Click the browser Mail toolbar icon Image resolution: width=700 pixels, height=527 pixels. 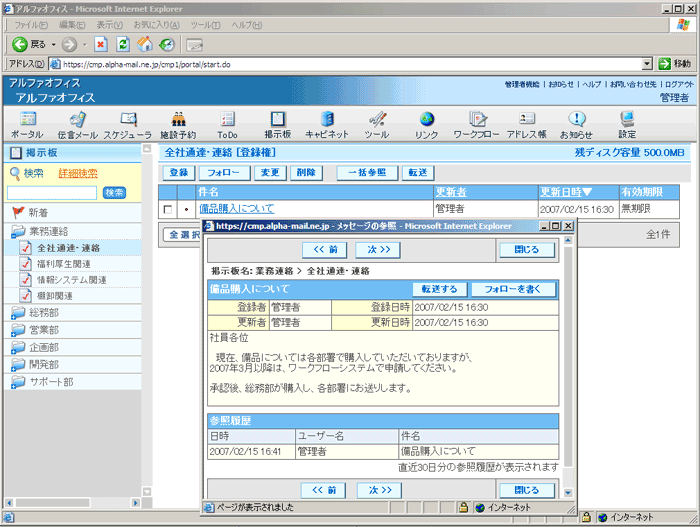pos(195,45)
